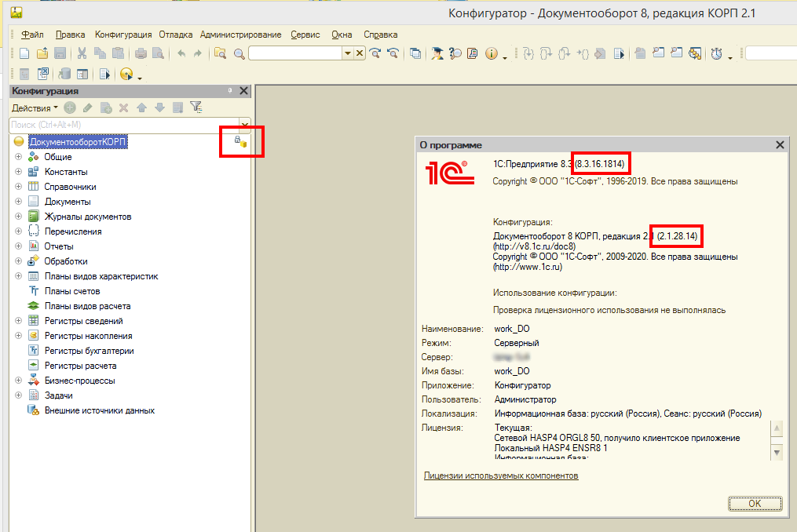The image size is (797, 532).
Task: Open the Сервис menu
Action: coord(305,35)
